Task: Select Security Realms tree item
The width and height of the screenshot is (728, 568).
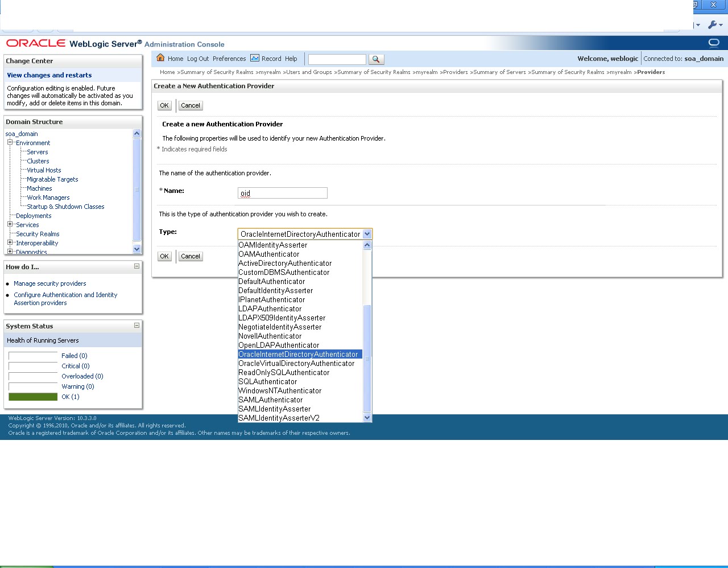Action: tap(38, 234)
